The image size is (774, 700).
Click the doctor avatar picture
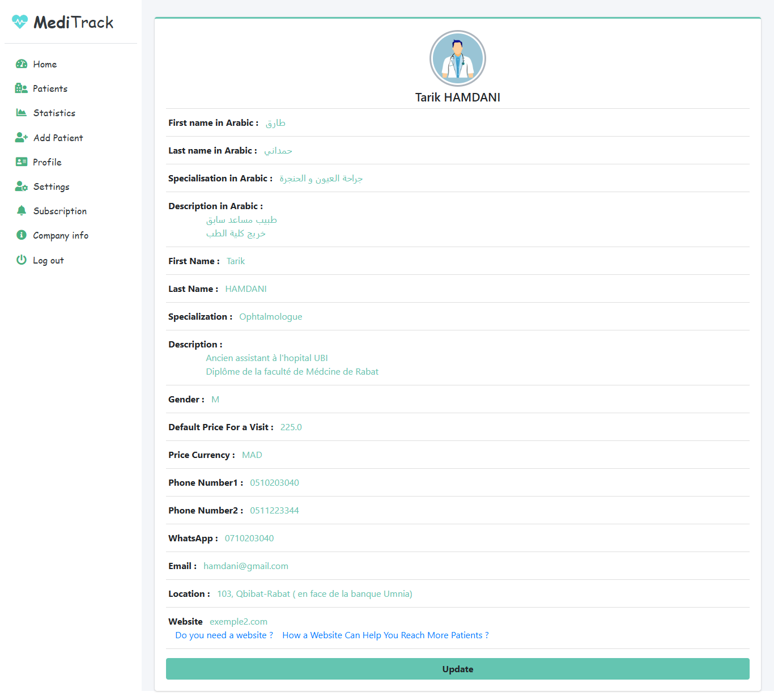point(458,58)
